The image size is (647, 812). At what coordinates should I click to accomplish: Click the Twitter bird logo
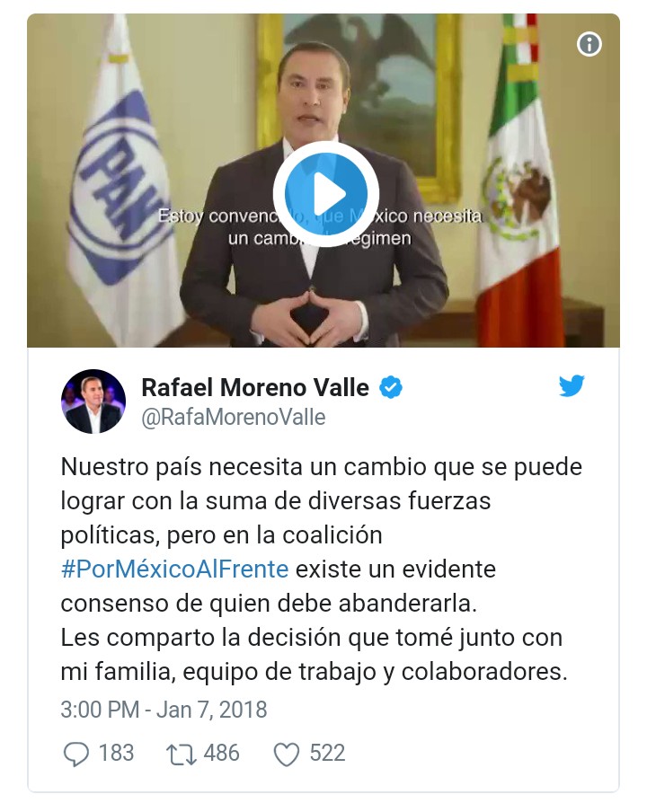[x=572, y=386]
